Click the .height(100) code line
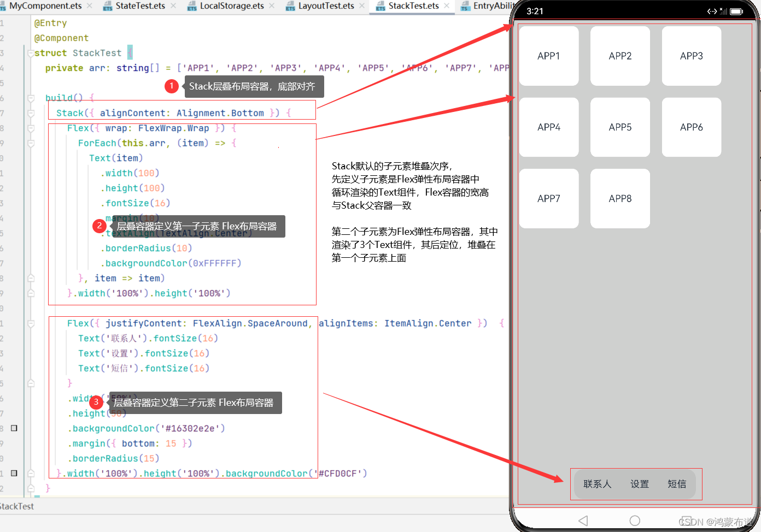 [x=132, y=188]
